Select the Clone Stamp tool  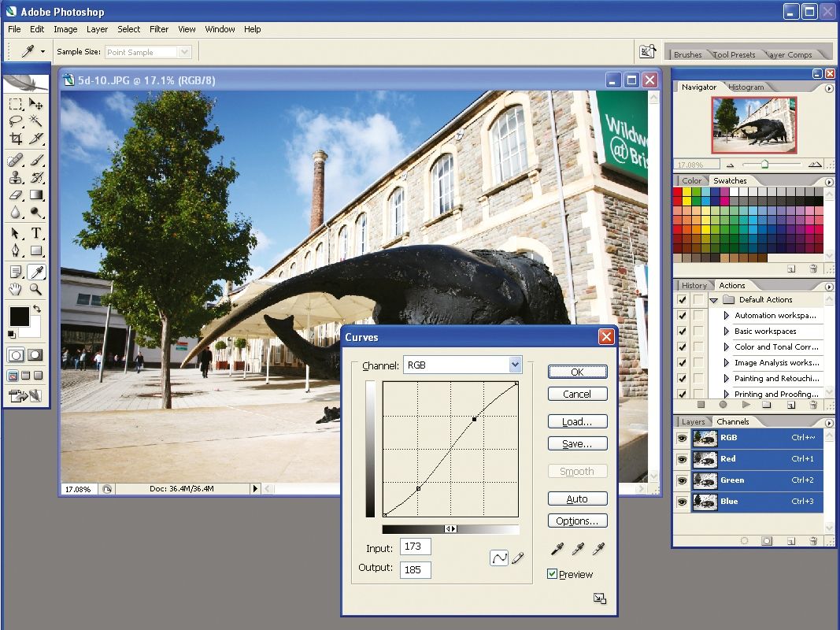coord(16,177)
